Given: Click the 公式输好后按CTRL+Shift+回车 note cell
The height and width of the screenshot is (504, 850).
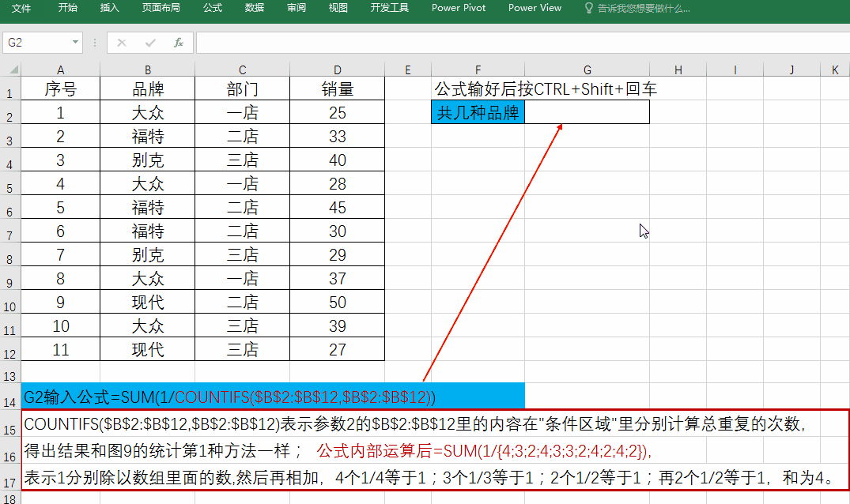Looking at the screenshot, I should pyautogui.click(x=546, y=88).
